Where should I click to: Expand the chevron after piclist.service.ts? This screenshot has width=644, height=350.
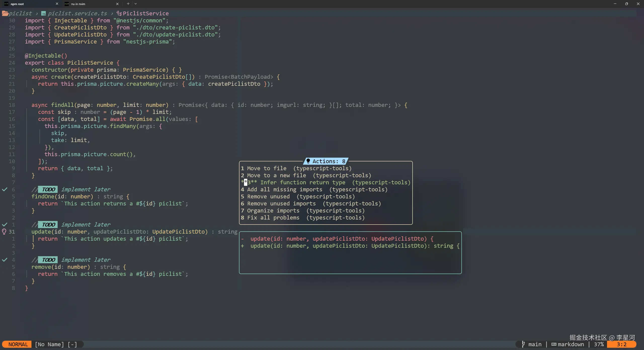click(112, 13)
